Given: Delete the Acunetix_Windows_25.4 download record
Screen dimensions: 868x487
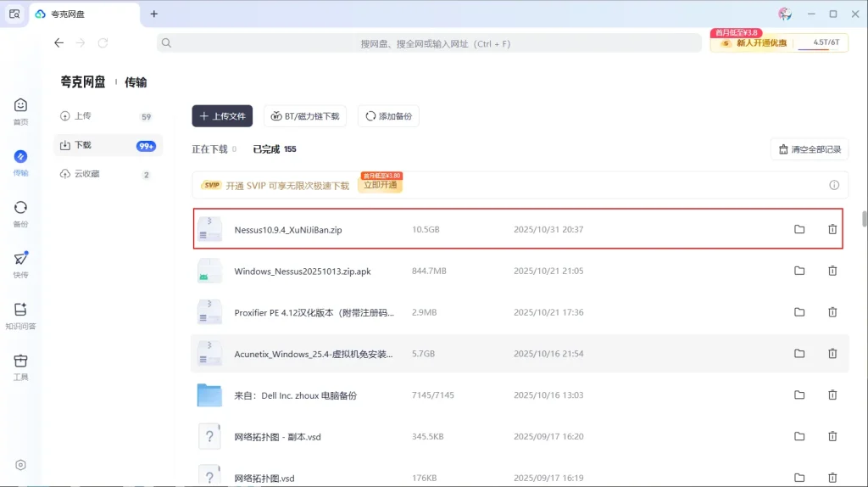Looking at the screenshot, I should [x=832, y=354].
